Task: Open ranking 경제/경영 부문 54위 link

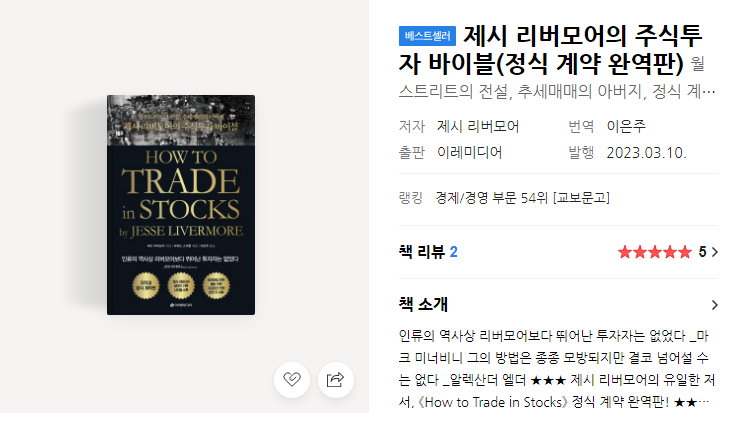Action: click(522, 198)
